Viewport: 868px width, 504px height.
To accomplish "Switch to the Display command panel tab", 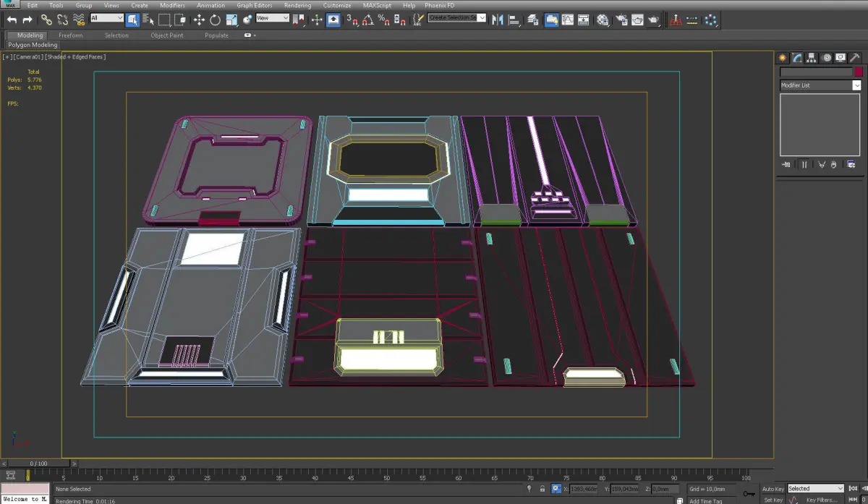I will tap(841, 58).
